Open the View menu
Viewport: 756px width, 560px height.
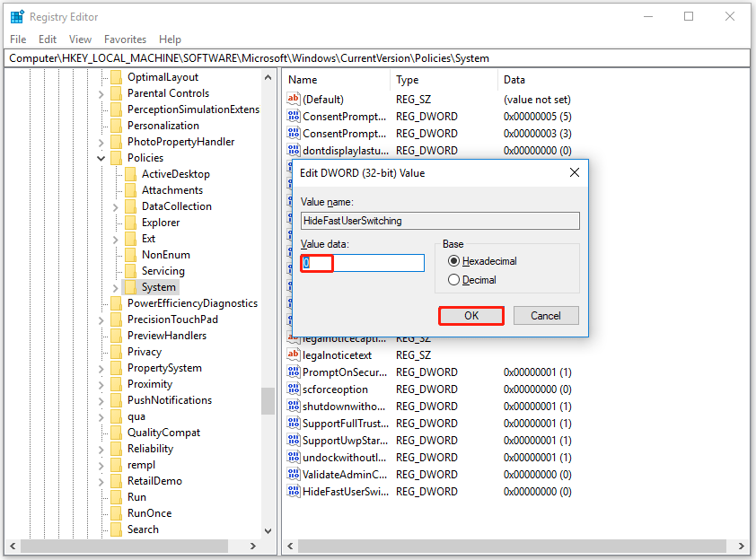point(80,39)
